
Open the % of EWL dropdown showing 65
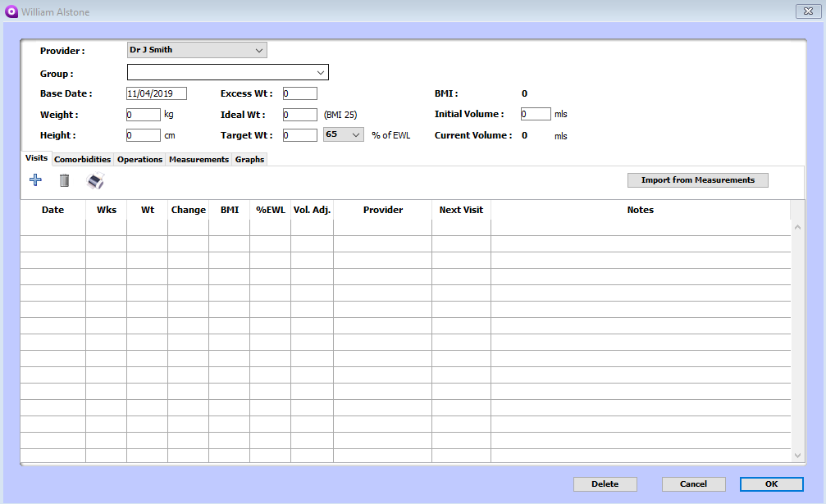tap(357, 134)
